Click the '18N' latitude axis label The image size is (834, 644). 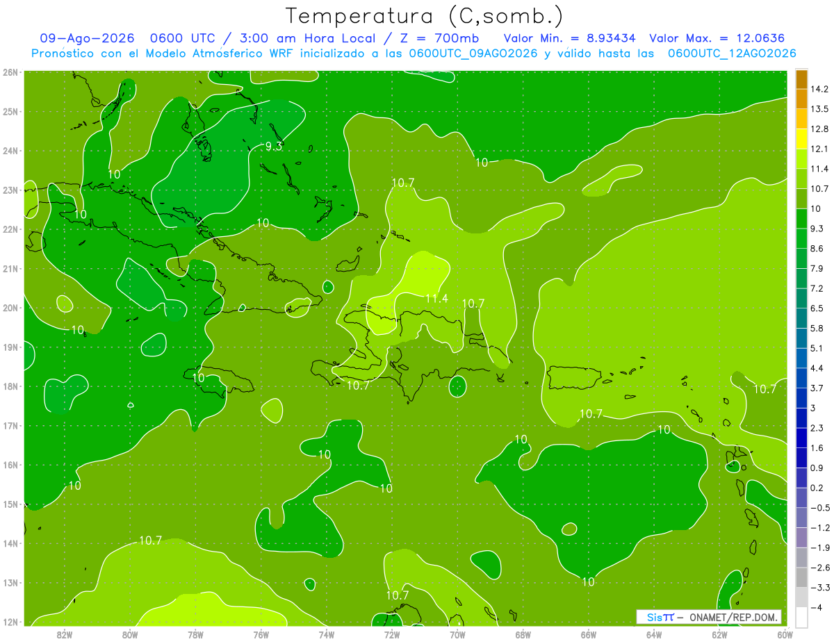point(10,386)
